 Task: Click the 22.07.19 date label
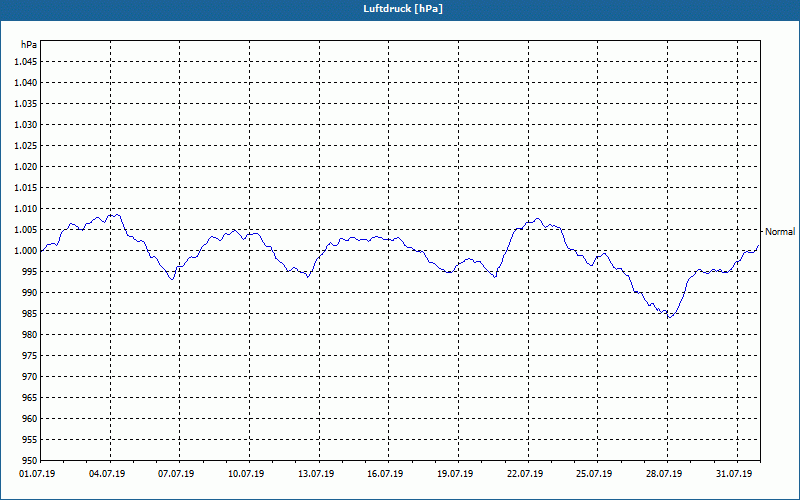coord(524,474)
